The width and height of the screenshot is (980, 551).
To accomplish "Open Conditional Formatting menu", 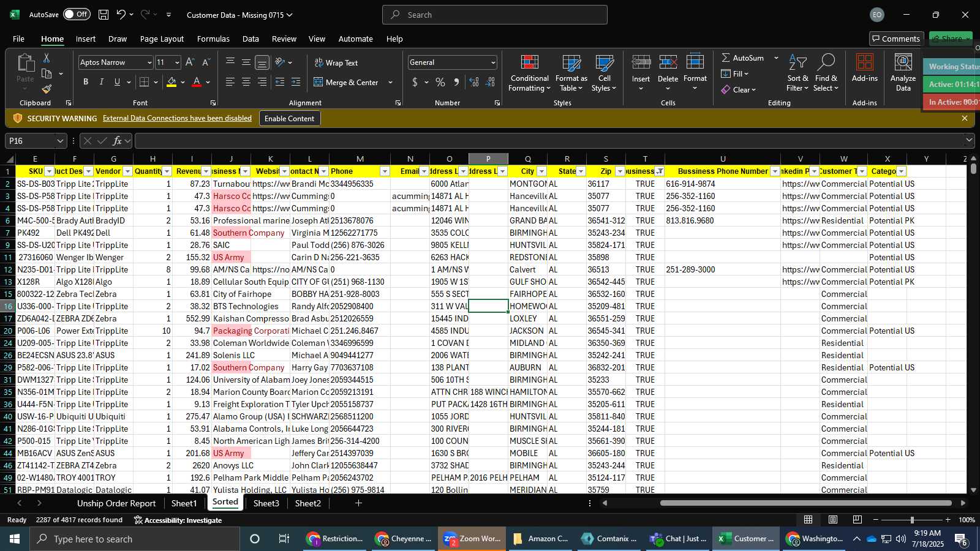I will click(529, 73).
